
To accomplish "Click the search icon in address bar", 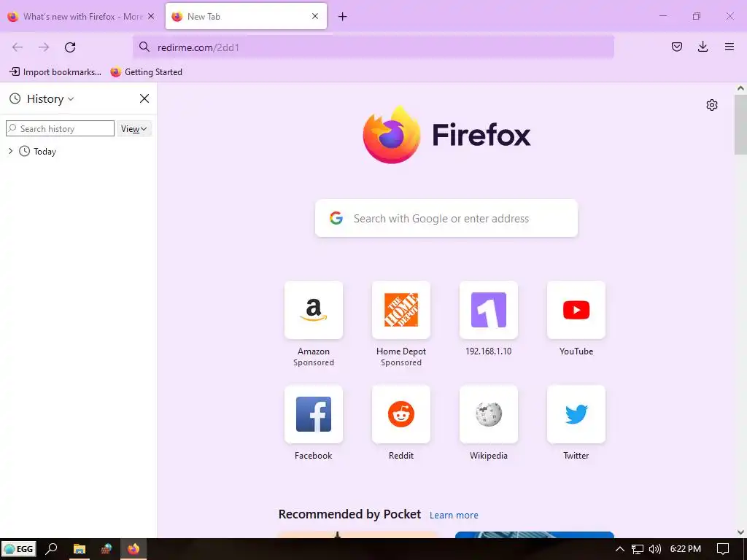I will (x=144, y=47).
